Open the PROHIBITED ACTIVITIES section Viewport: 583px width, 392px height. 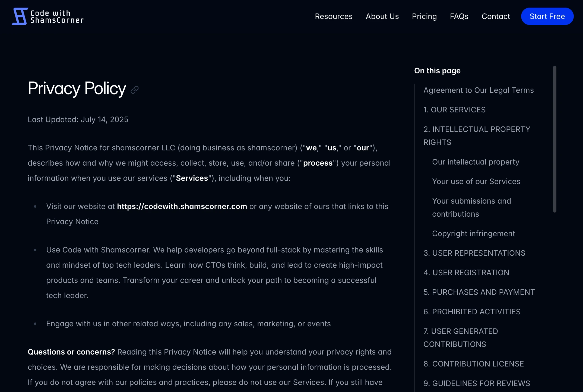tap(472, 312)
